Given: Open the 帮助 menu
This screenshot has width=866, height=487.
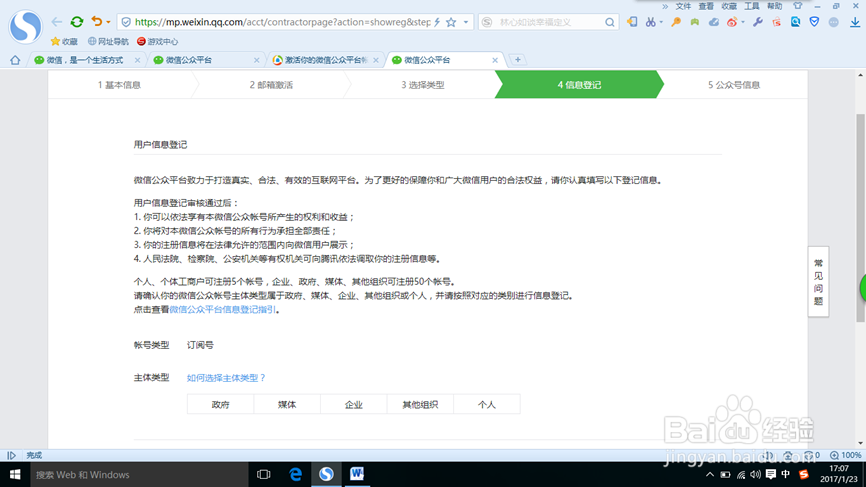Looking at the screenshot, I should tap(774, 6).
